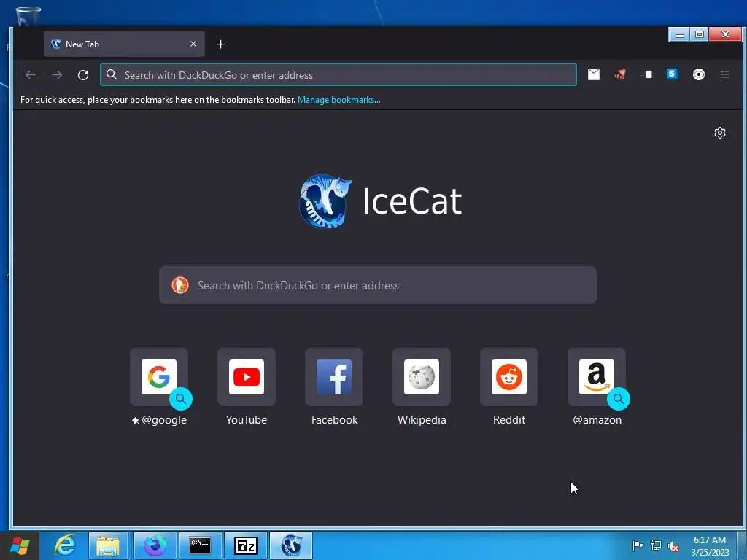Open the Recycle Bin on the desktop
The height and width of the screenshot is (560, 747).
[x=28, y=16]
